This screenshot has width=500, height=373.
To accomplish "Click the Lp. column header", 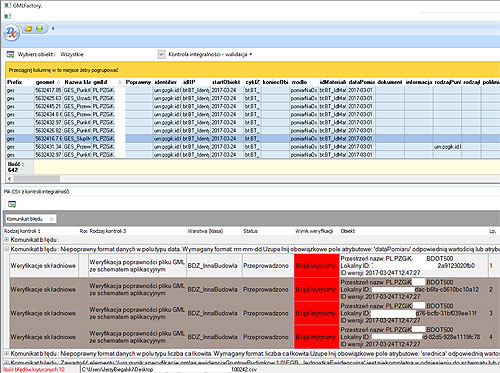I will click(493, 231).
